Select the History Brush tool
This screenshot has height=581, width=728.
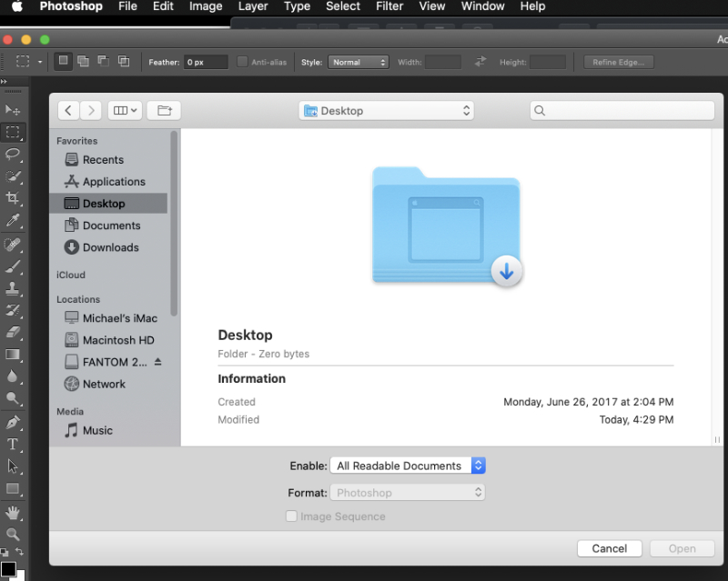pyautogui.click(x=13, y=310)
